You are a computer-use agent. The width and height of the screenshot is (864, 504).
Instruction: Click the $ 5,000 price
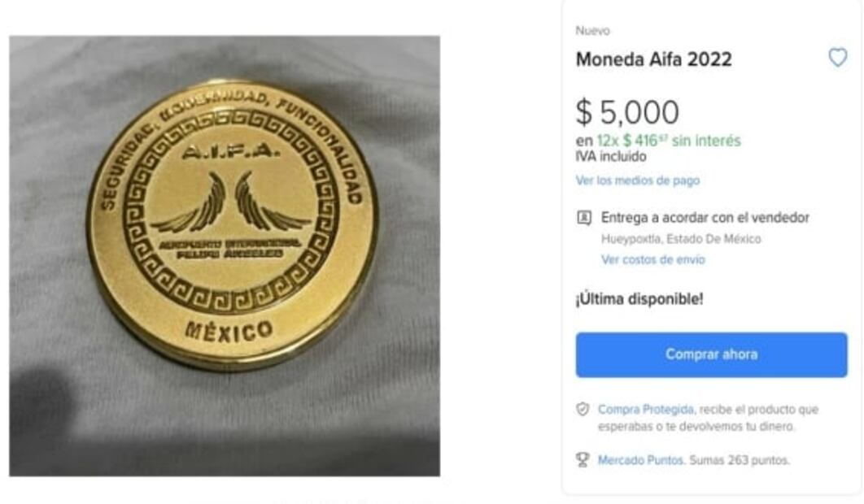pos(627,112)
